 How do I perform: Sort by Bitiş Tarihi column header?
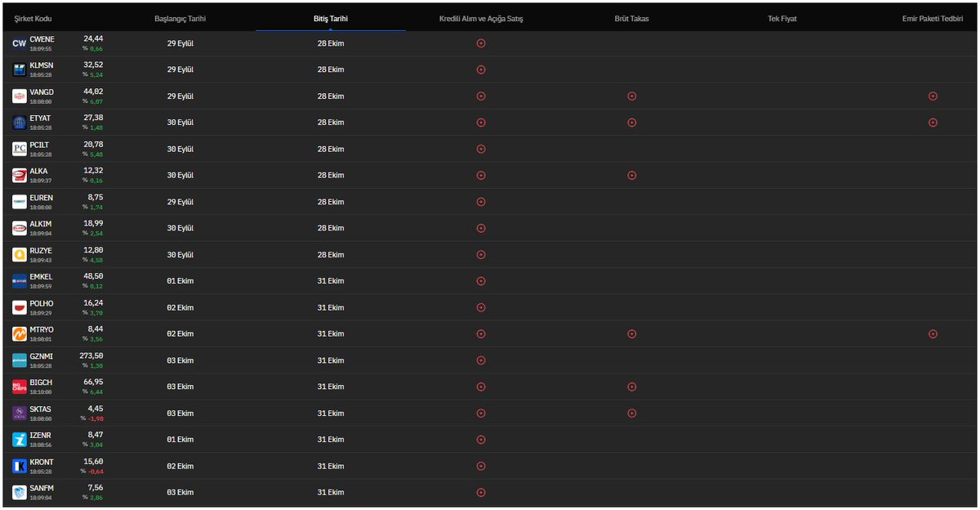coord(331,18)
